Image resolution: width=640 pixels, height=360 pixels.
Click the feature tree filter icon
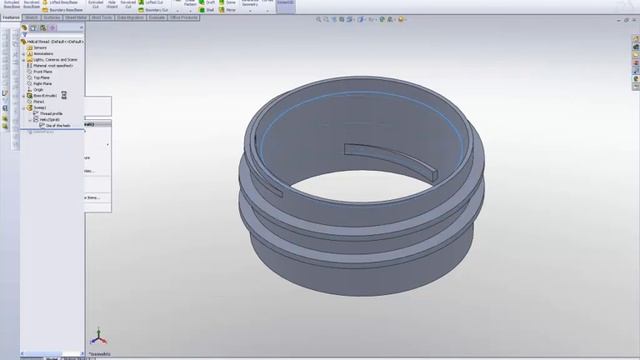24,35
